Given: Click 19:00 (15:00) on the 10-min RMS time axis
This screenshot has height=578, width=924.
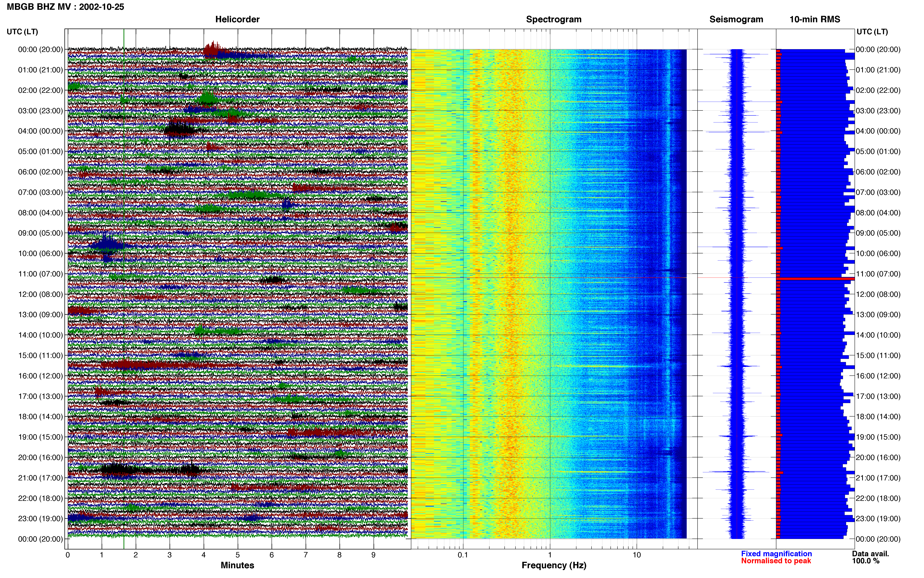Looking at the screenshot, I should pyautogui.click(x=878, y=437).
